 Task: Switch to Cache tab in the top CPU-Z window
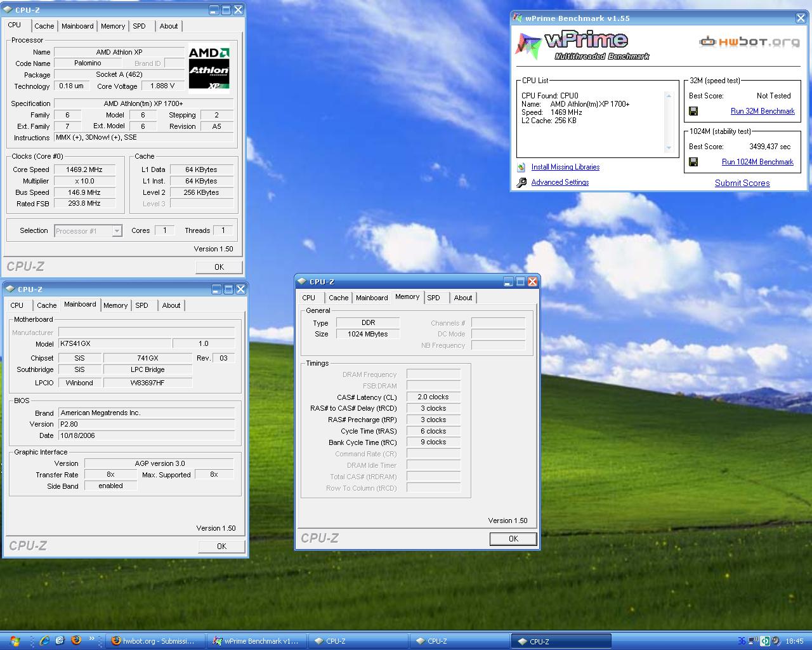pos(44,26)
